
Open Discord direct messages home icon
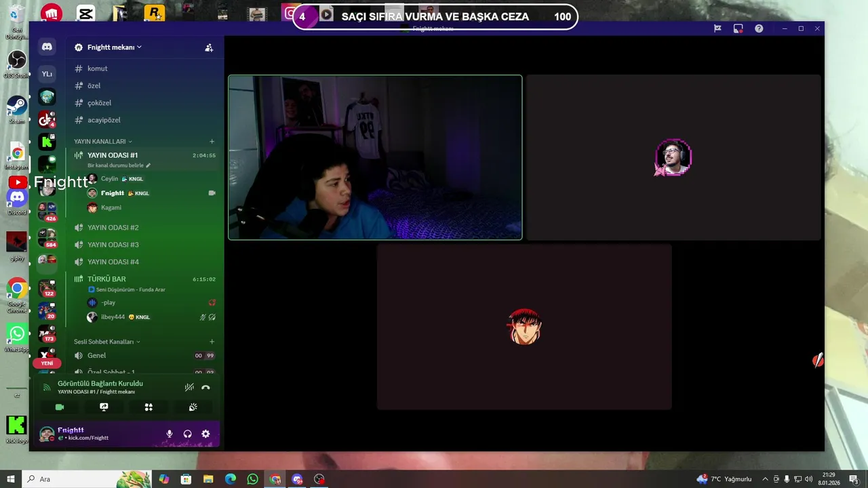click(x=47, y=47)
